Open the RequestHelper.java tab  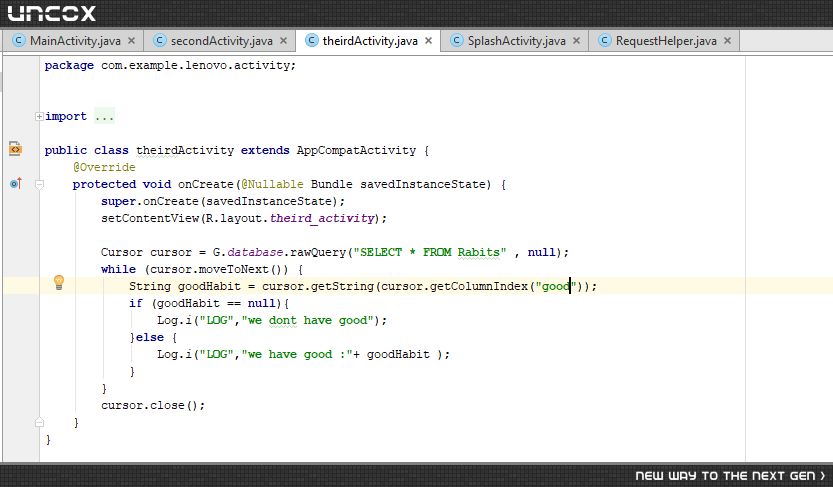coord(666,41)
